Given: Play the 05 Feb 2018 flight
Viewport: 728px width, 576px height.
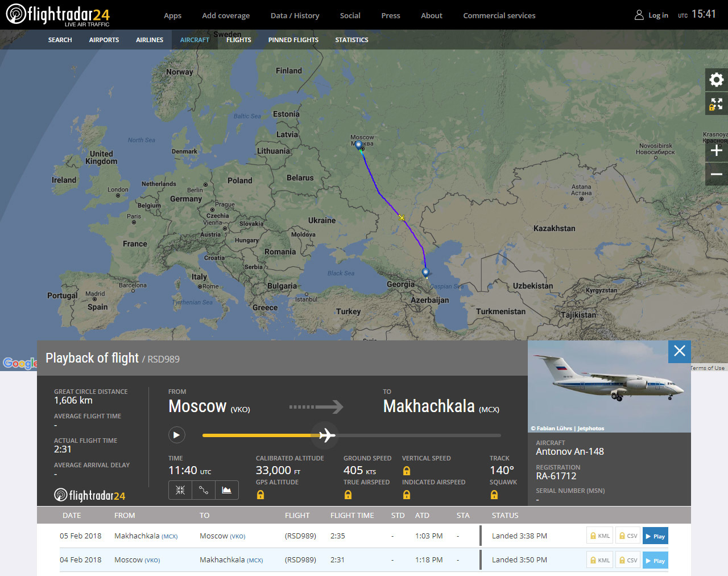Looking at the screenshot, I should [x=655, y=536].
